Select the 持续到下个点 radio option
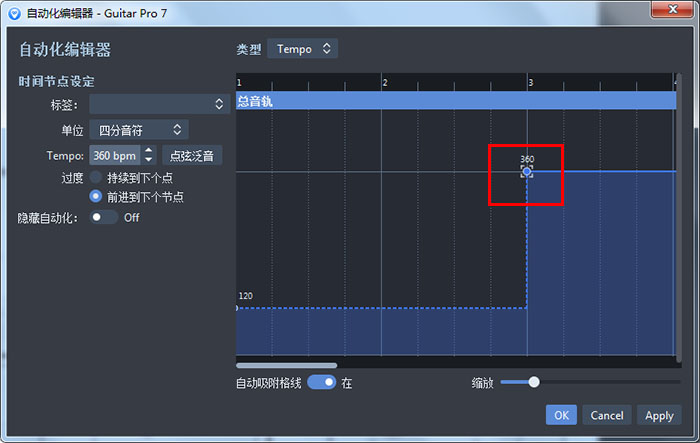 (96, 178)
